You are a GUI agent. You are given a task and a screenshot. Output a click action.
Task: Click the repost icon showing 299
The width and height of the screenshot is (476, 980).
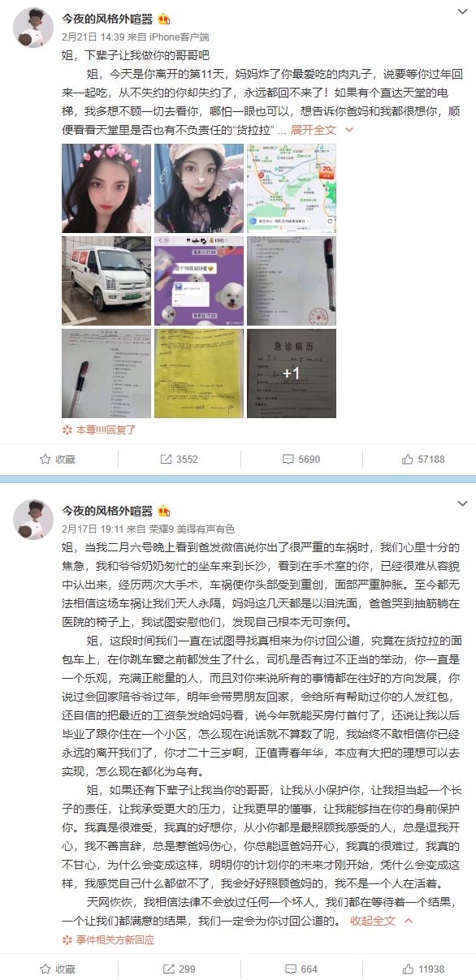tap(166, 969)
